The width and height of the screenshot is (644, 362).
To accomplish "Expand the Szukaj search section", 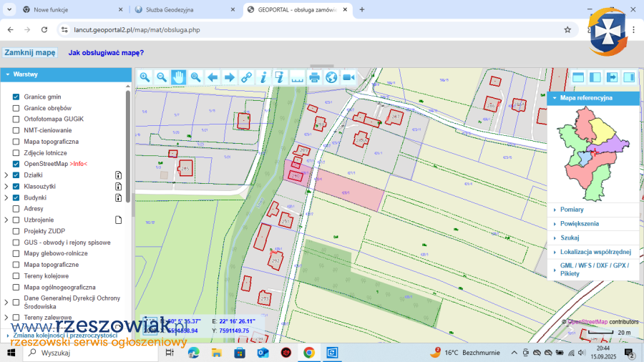I will pyautogui.click(x=570, y=238).
